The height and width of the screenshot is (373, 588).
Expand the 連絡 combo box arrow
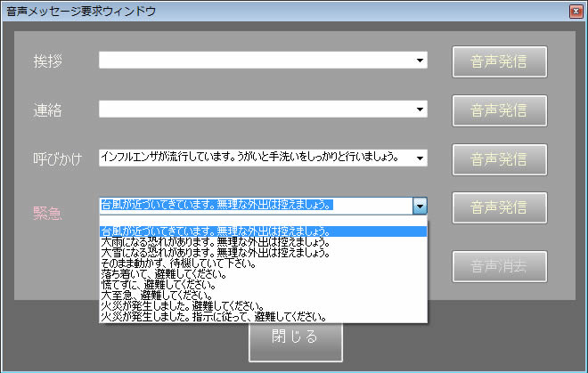[x=419, y=109]
